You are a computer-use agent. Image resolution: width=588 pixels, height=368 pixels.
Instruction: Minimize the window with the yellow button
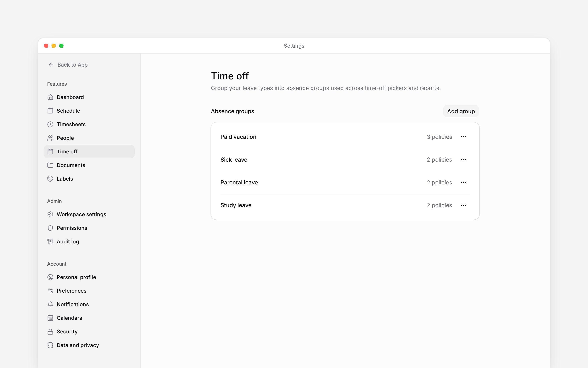coord(54,46)
